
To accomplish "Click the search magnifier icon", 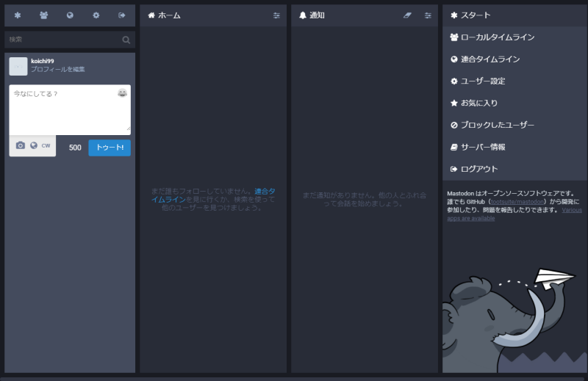I will point(126,40).
